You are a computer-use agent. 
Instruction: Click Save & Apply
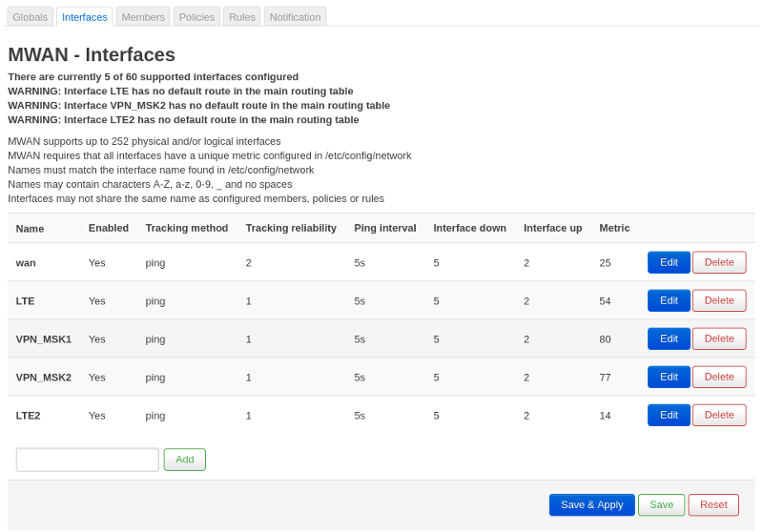pyautogui.click(x=591, y=504)
